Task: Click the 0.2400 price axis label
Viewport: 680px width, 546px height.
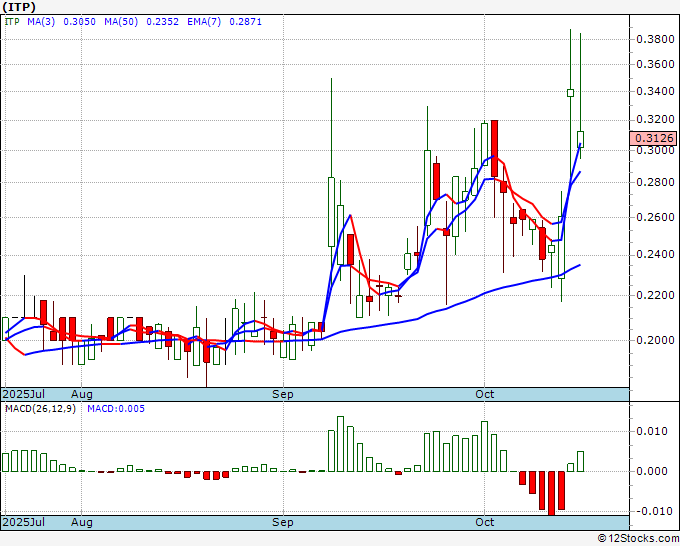Action: [655, 255]
